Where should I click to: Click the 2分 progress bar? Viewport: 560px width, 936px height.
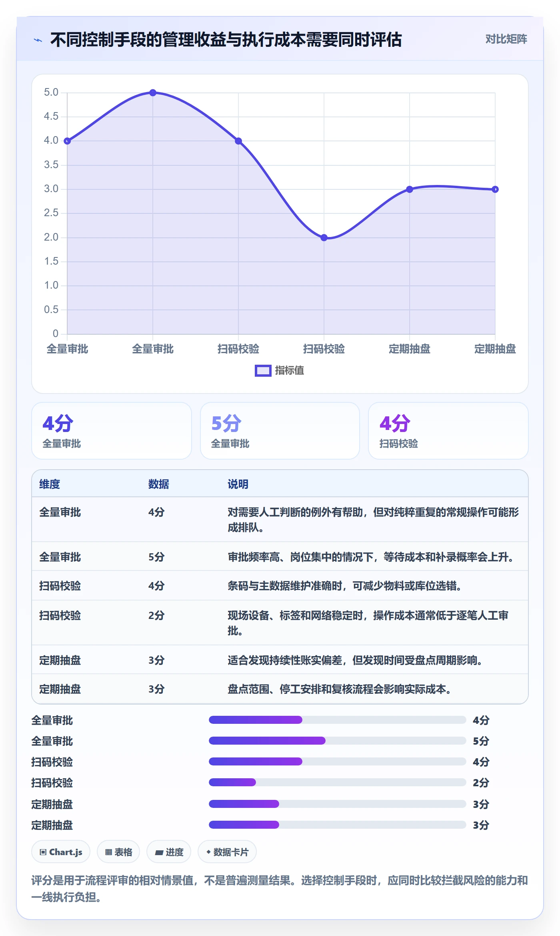click(337, 782)
